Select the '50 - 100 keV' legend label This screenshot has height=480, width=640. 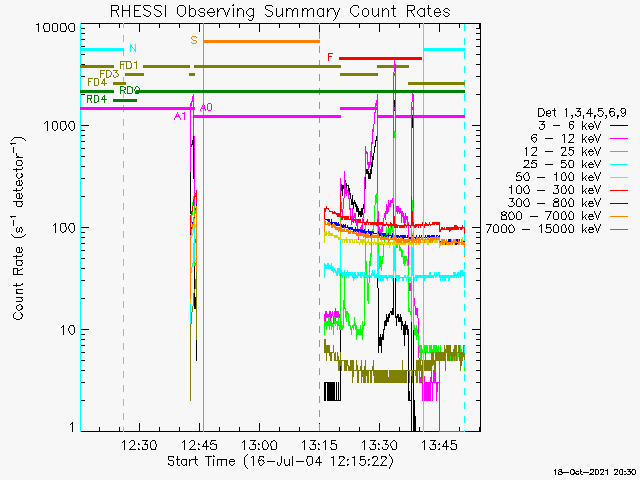[x=558, y=177]
